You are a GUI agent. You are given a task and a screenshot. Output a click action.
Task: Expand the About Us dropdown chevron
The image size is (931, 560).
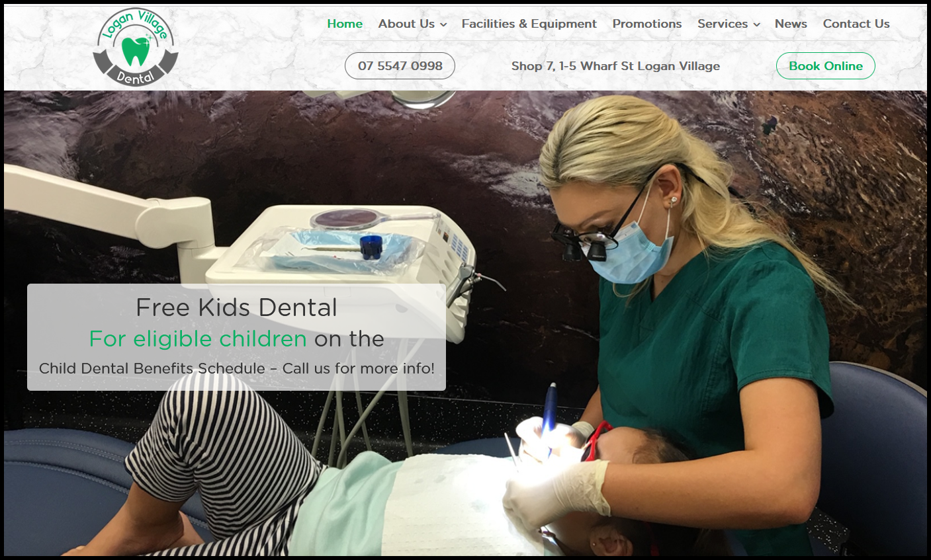443,24
